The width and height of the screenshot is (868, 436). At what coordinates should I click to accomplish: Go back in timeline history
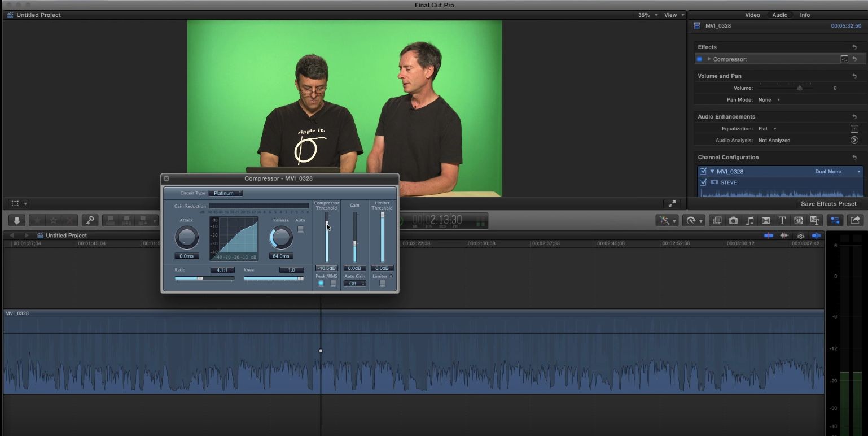tap(12, 236)
